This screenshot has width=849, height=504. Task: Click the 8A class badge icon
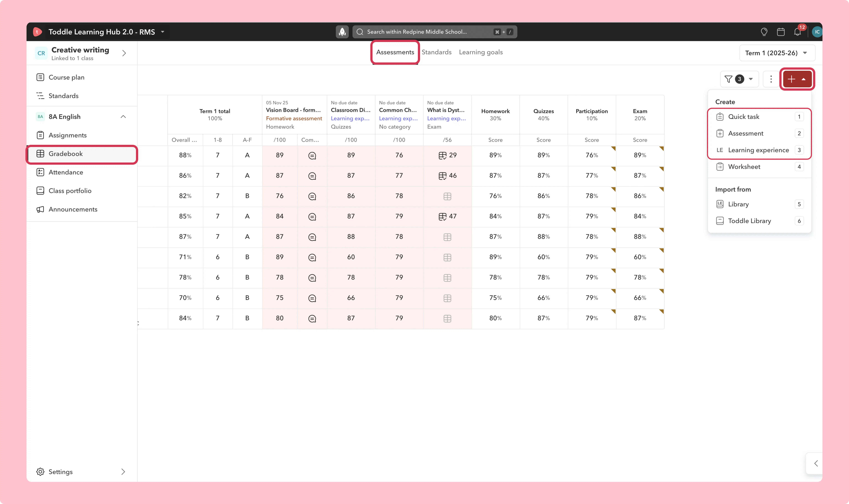coord(40,117)
